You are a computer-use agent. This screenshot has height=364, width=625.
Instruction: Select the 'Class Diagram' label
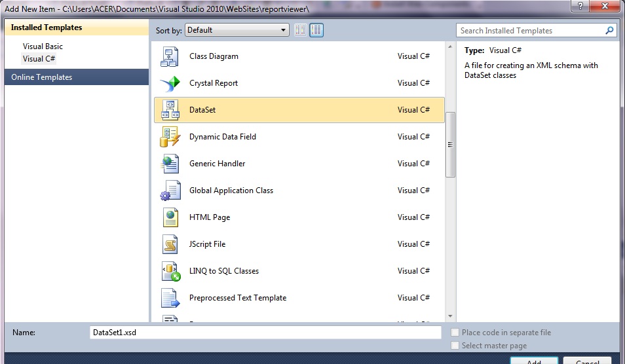214,56
